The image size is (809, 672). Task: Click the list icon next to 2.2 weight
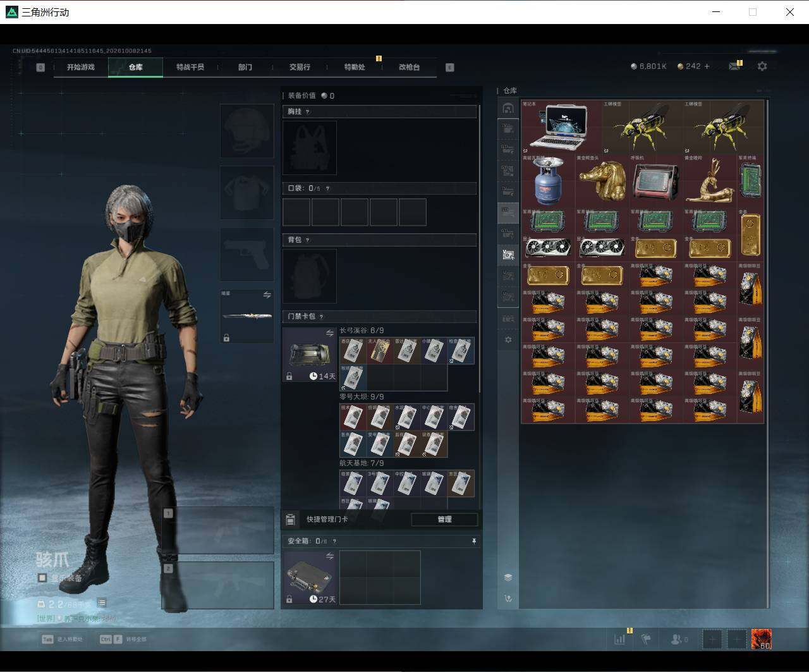[x=102, y=603]
